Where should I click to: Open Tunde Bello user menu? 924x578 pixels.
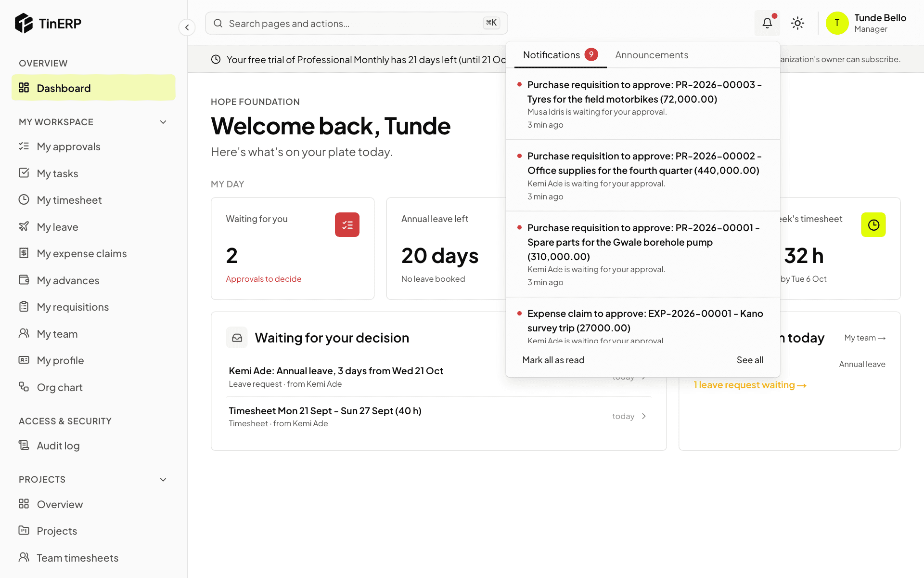866,23
